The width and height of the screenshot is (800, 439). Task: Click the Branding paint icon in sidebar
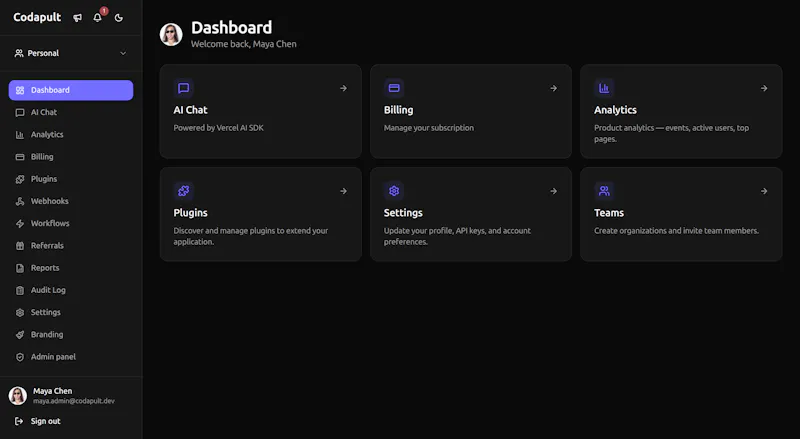click(x=20, y=335)
